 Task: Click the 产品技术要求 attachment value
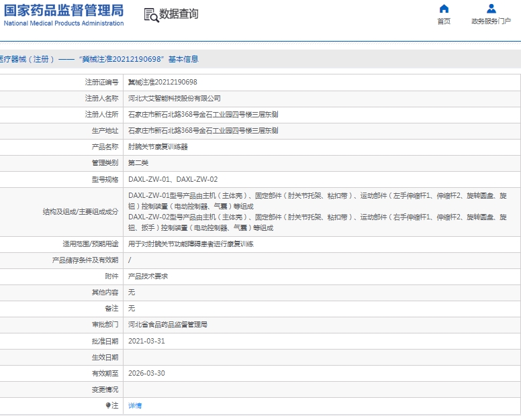(x=148, y=276)
